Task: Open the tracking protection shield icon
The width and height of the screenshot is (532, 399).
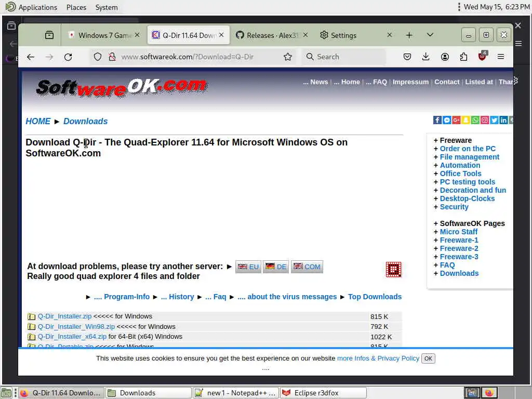Action: click(x=98, y=57)
